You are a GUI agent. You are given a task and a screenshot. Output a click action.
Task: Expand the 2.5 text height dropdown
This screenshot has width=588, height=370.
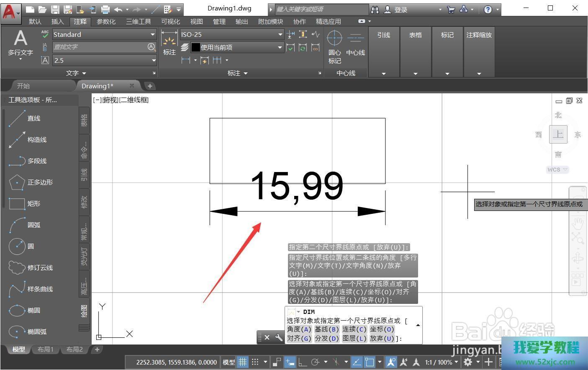(153, 60)
